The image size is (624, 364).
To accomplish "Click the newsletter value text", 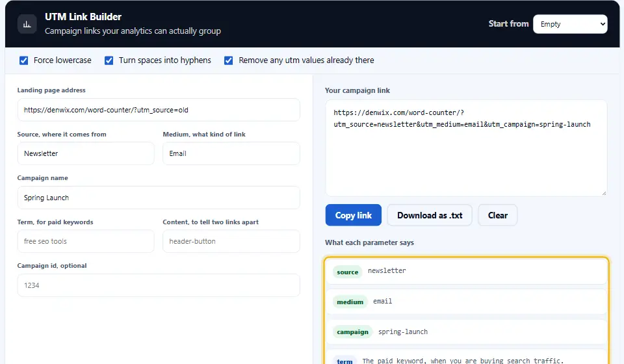I will (387, 270).
